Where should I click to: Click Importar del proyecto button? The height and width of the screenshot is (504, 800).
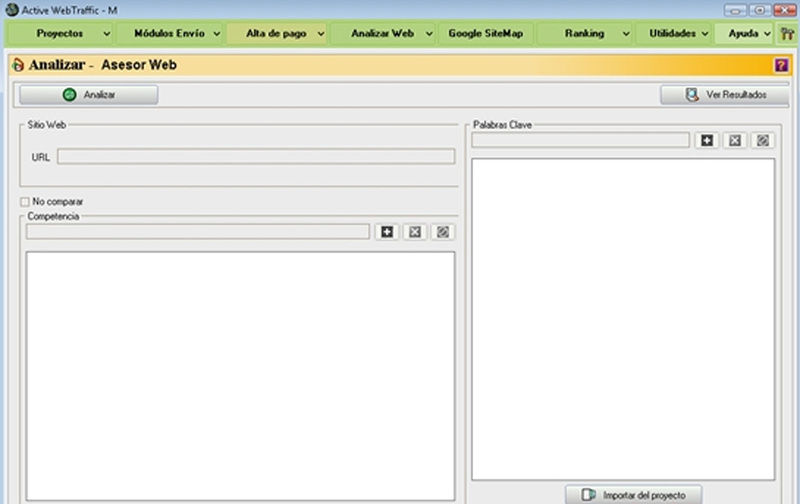[x=634, y=495]
